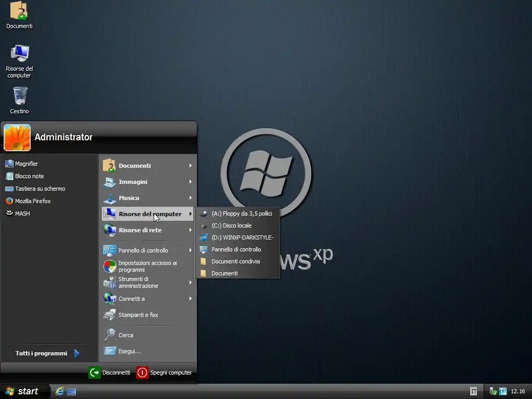Select the Risorse del computer desktop icon
This screenshot has height=399, width=532.
click(x=19, y=61)
